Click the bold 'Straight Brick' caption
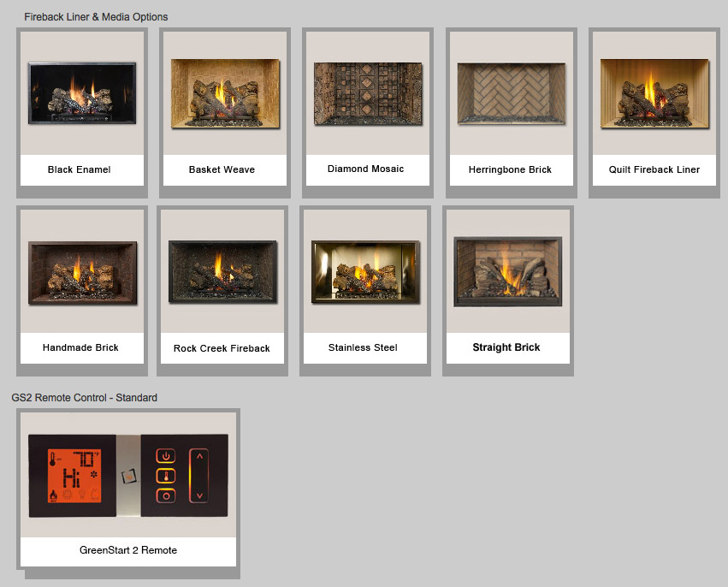This screenshot has height=587, width=728. coord(506,347)
